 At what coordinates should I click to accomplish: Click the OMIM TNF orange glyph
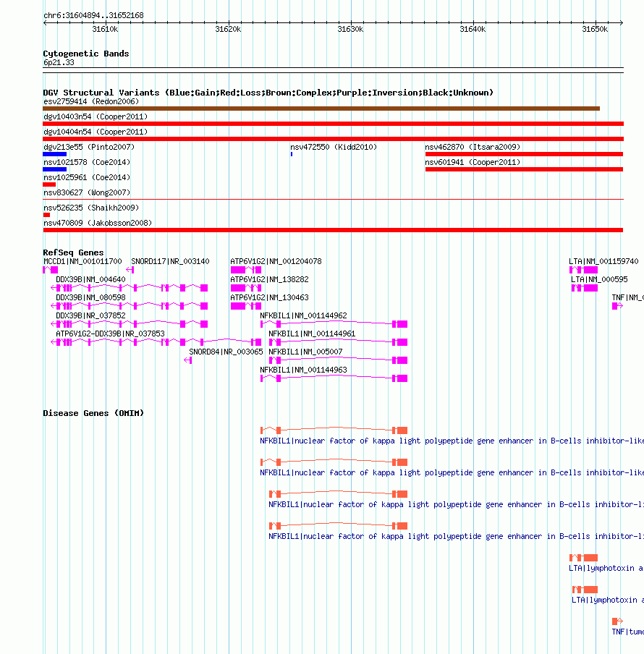click(x=617, y=621)
